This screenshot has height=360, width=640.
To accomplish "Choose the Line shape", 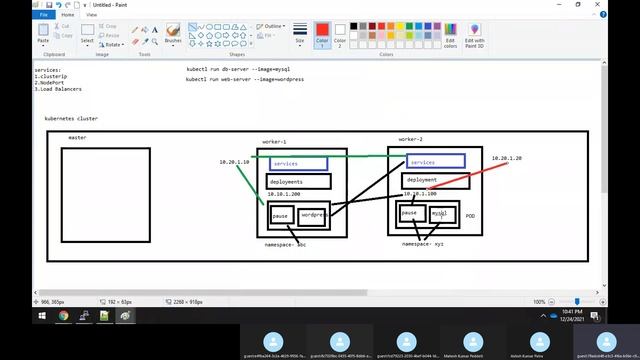I will tap(192, 27).
